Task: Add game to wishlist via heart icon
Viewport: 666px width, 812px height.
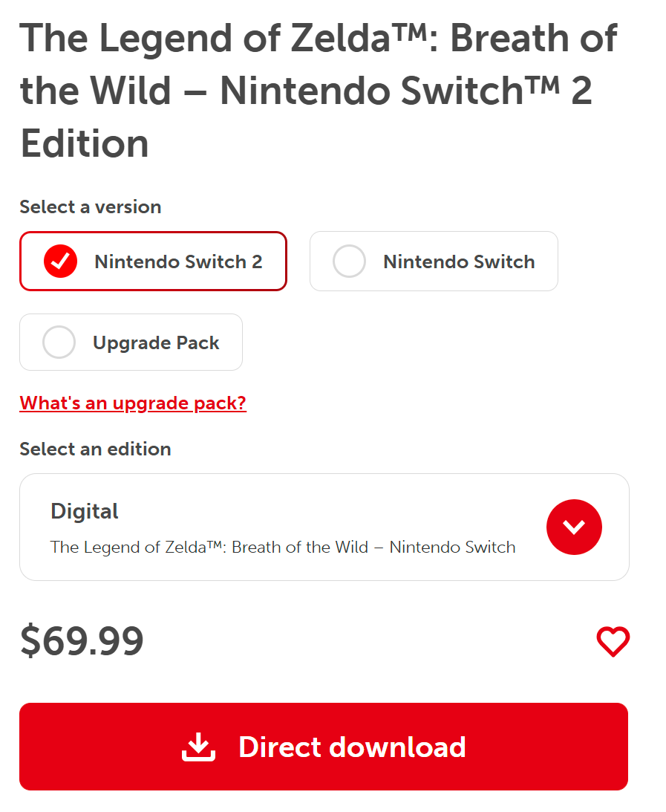Action: [613, 642]
